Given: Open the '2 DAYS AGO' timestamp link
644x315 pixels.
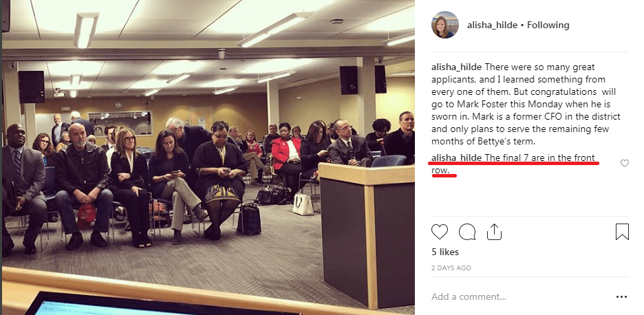Looking at the screenshot, I should [451, 268].
